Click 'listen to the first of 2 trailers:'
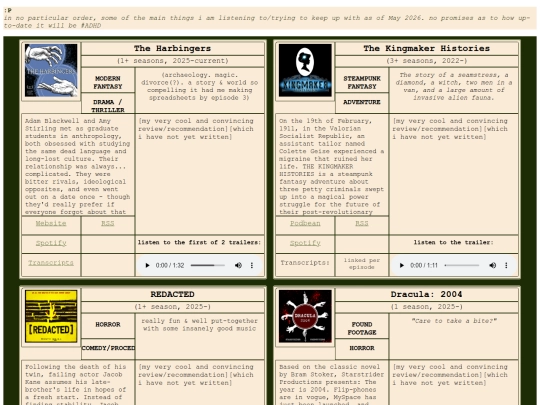The height and width of the screenshot is (405, 540). coord(199,242)
